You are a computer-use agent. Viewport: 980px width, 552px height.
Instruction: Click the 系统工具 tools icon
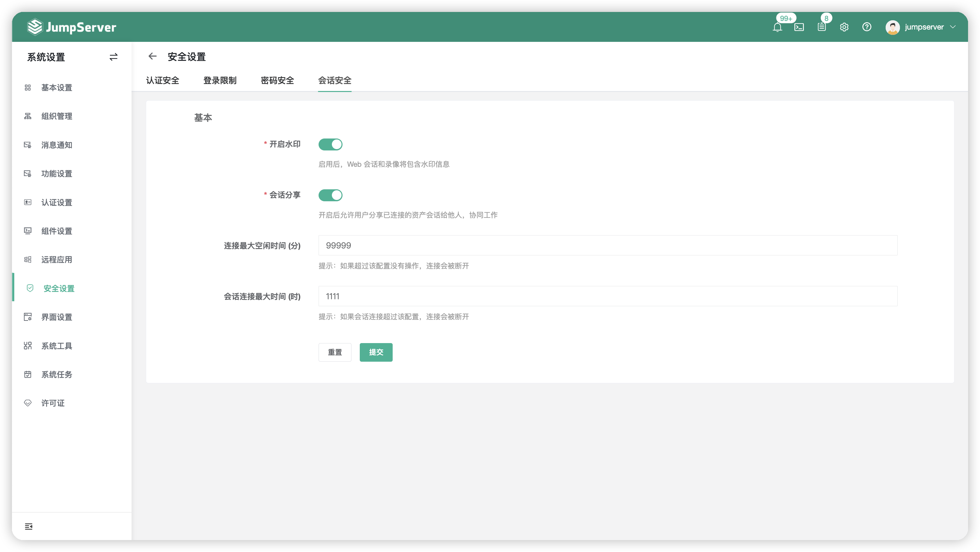tap(28, 346)
